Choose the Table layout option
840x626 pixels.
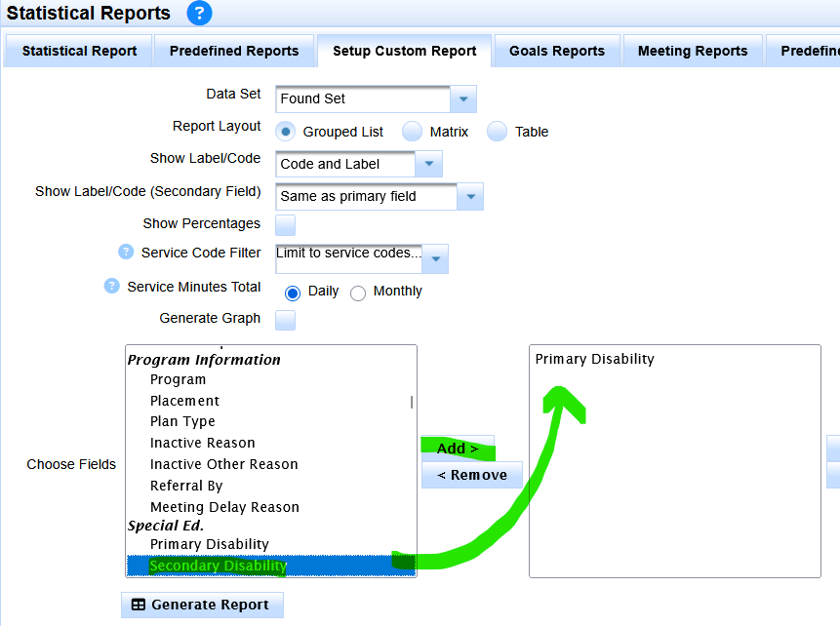(x=497, y=132)
